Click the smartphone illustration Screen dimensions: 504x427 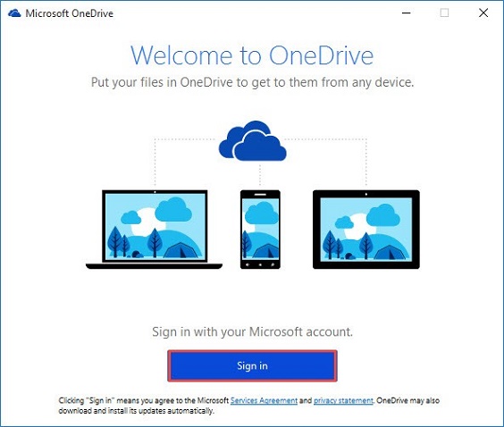pyautogui.click(x=260, y=230)
